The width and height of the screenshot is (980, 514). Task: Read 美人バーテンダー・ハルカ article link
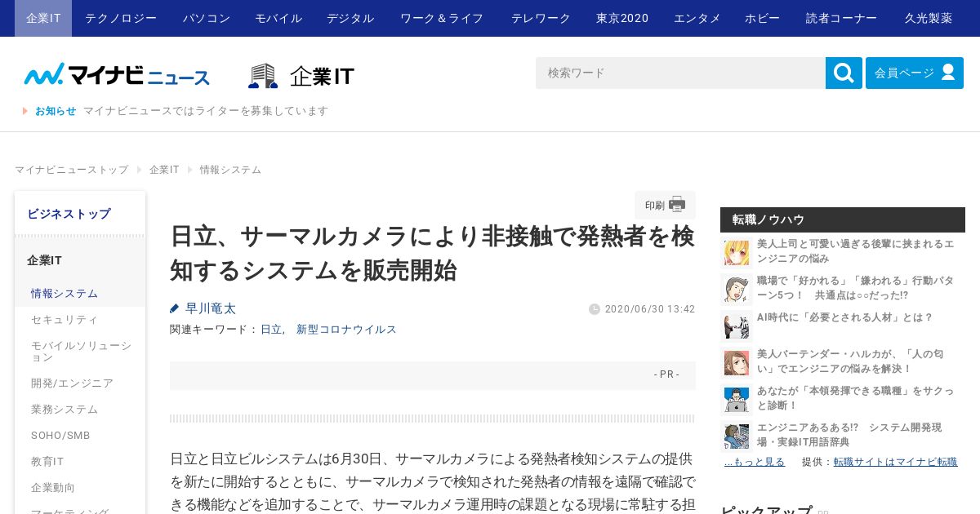850,361
